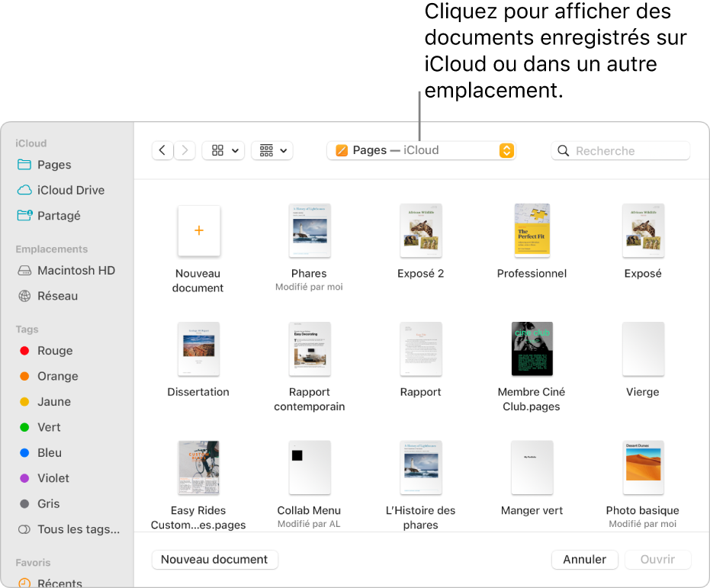Select the Phares document thumbnail
Screen dimensions: 710x588
[x=310, y=231]
